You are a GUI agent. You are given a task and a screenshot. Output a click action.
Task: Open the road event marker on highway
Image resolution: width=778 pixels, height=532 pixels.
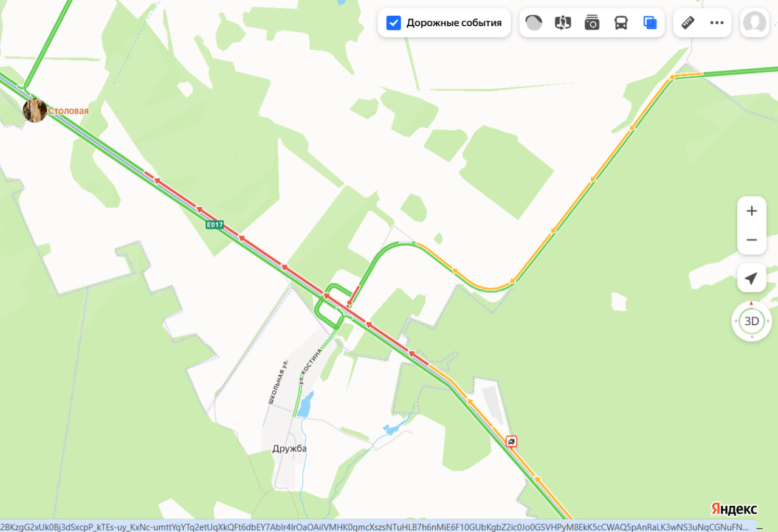(x=512, y=441)
